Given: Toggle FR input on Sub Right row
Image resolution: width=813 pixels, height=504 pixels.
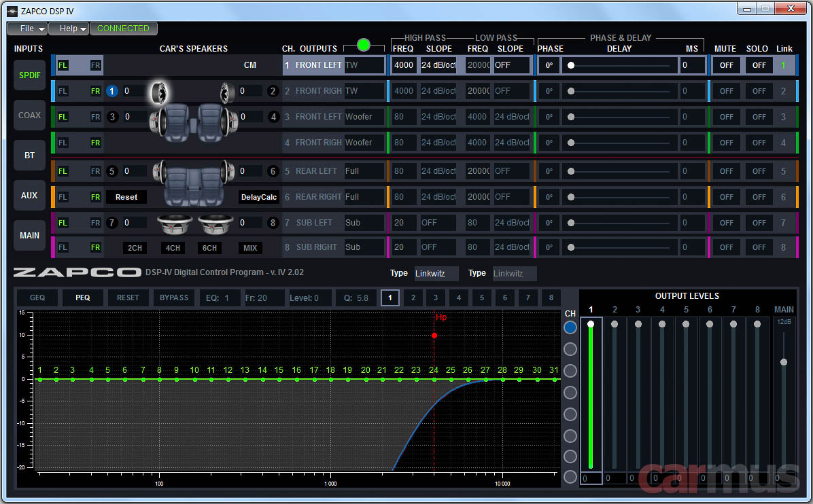Looking at the screenshot, I should [95, 248].
